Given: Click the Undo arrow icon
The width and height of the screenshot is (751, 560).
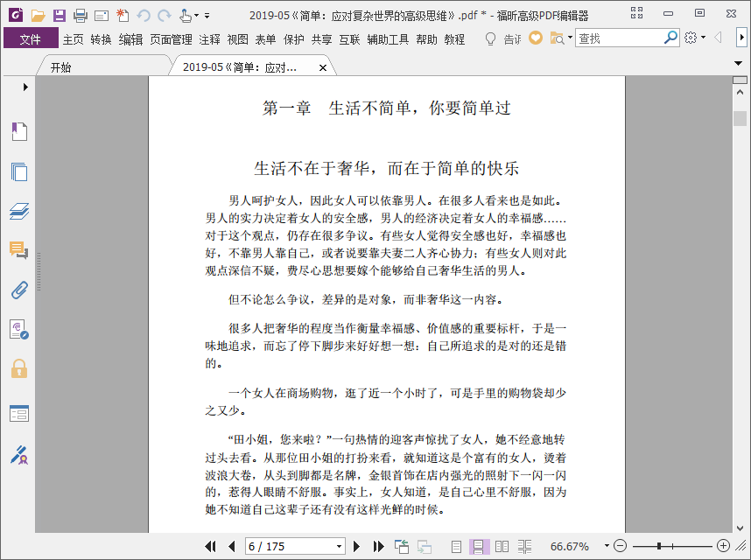Looking at the screenshot, I should (x=144, y=16).
